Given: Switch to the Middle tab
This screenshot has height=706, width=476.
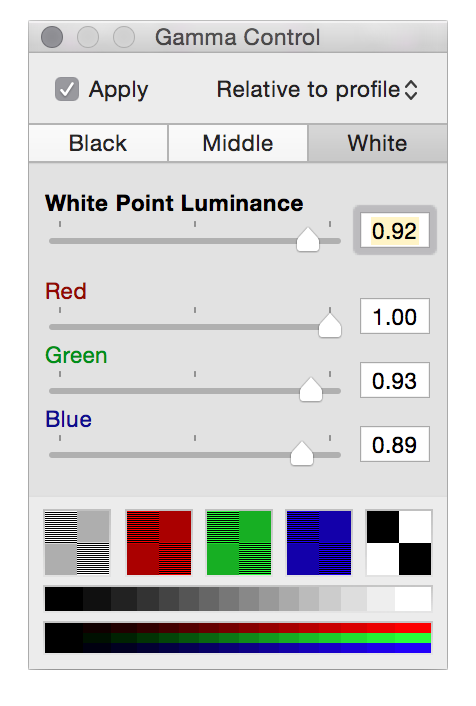Looking at the screenshot, I should [238, 143].
